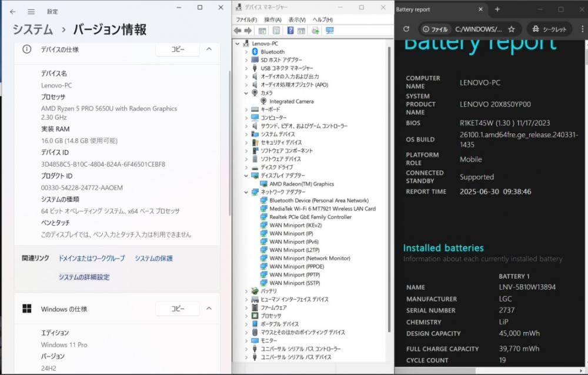Image resolution: width=588 pixels, height=375 pixels.
Task: Click コピー button for デバイスの仕様
Action: tap(178, 49)
